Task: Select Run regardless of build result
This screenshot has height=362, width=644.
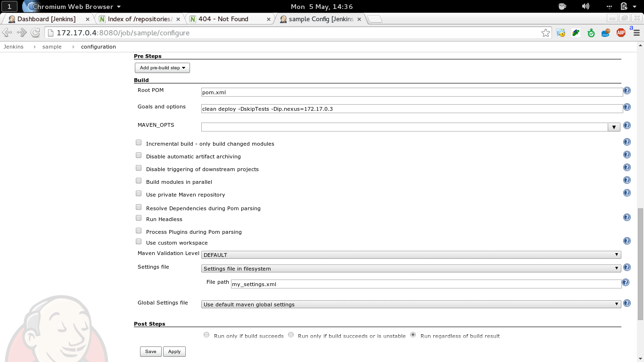Action: 413,335
